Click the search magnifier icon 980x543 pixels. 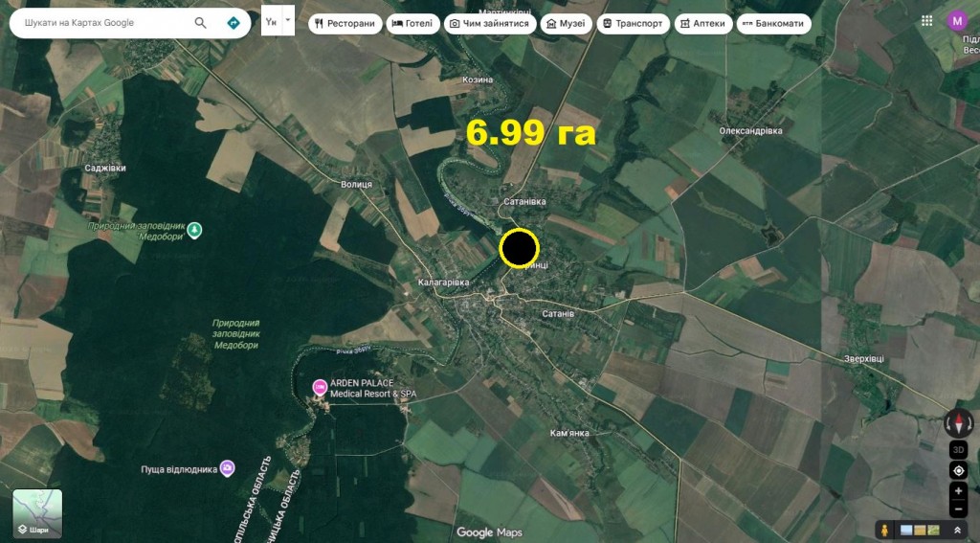(200, 23)
